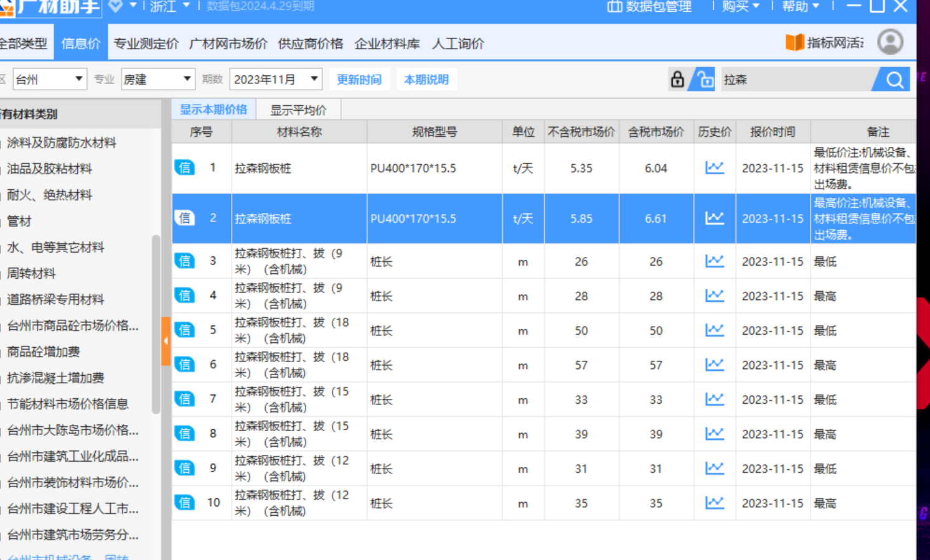The image size is (930, 560).
Task: Click the 信 badge in row 9
Action: pyautogui.click(x=184, y=469)
